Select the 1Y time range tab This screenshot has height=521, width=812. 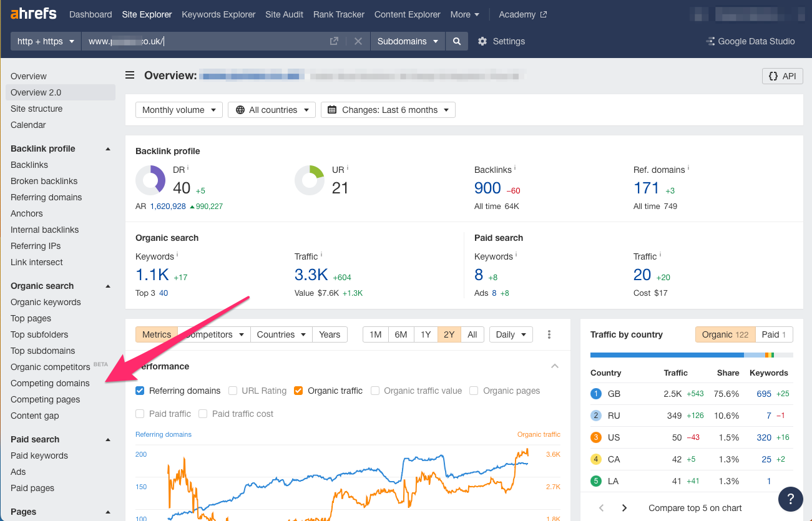click(425, 334)
